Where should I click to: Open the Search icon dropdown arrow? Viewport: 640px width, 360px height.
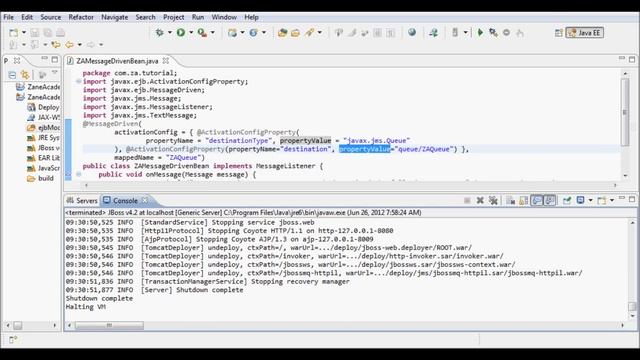[320, 33]
